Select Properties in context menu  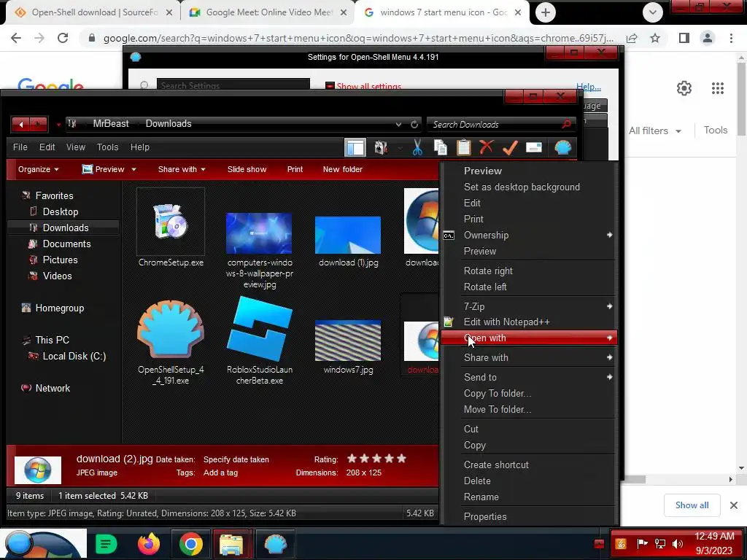coord(485,517)
